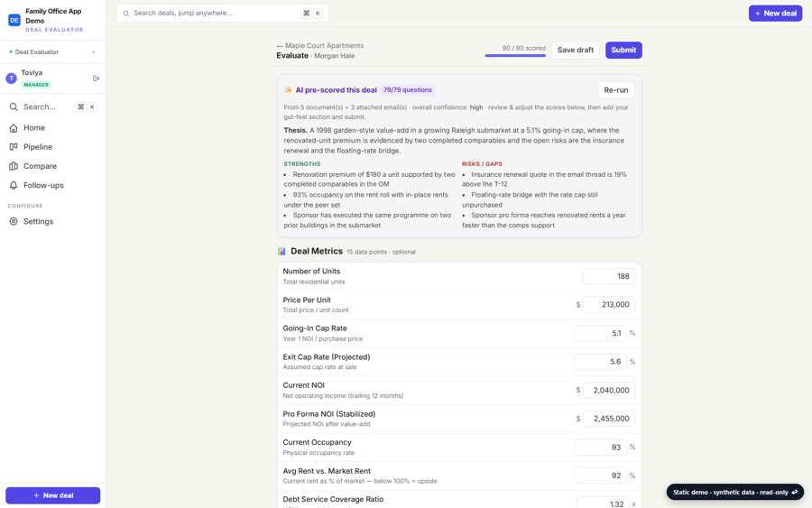Click the sidebar search magnifier icon
This screenshot has height=508, width=812.
[14, 106]
